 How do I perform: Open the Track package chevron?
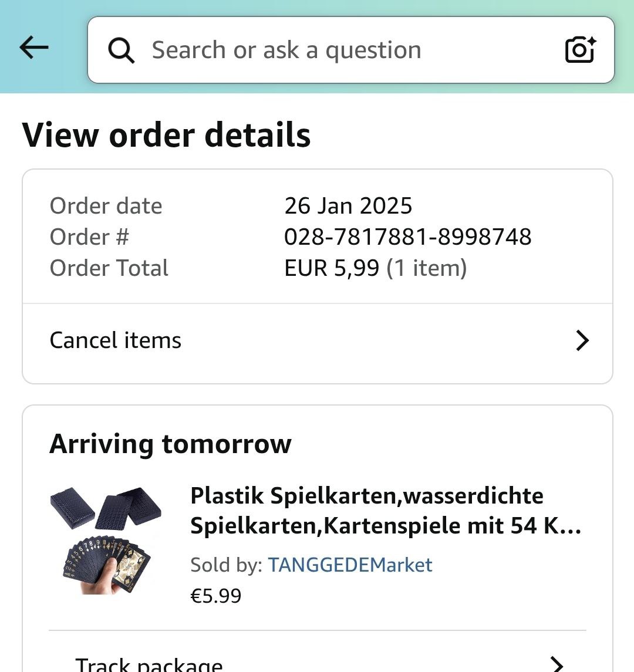pos(556,664)
